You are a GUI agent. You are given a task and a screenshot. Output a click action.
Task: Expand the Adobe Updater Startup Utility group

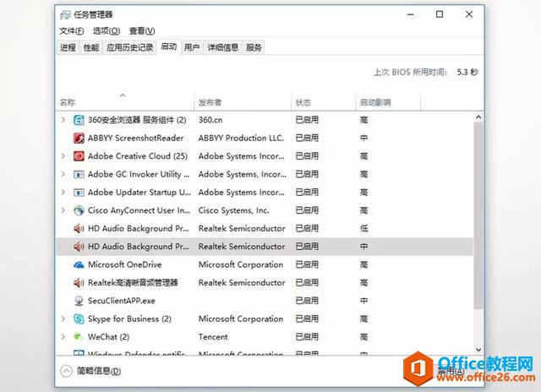coord(63,193)
